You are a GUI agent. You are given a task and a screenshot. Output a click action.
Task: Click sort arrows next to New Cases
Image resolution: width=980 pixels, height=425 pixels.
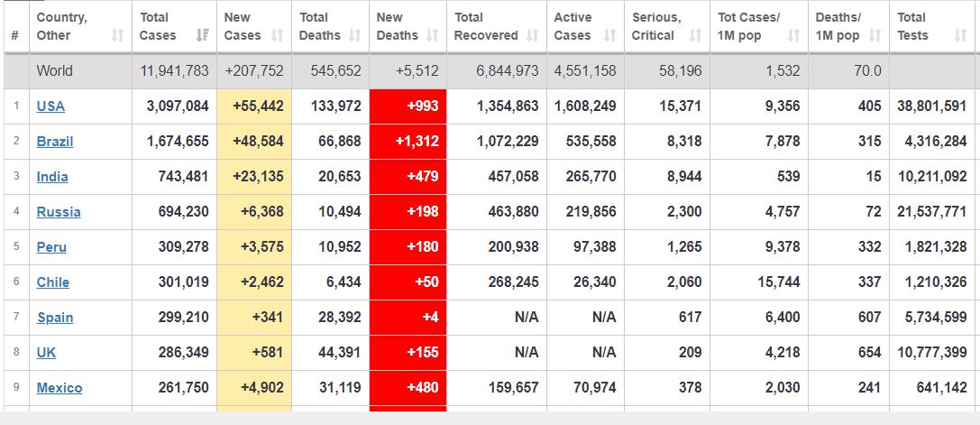point(278,36)
